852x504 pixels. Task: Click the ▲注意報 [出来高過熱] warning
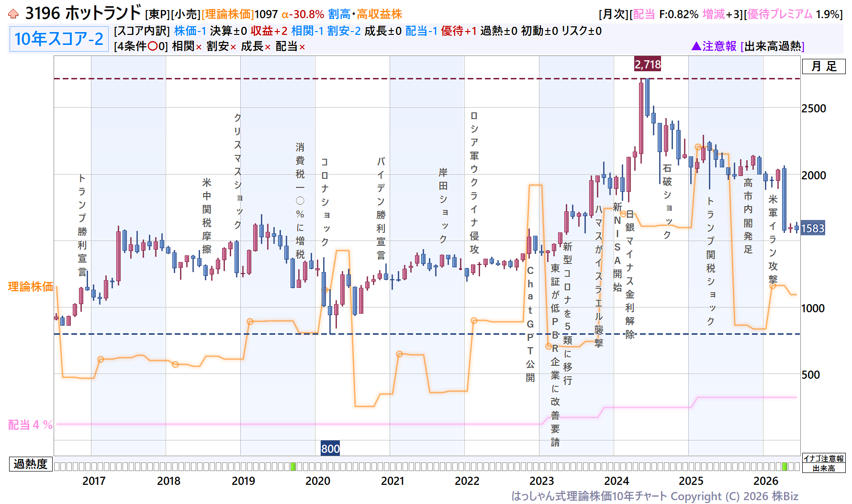pyautogui.click(x=748, y=46)
